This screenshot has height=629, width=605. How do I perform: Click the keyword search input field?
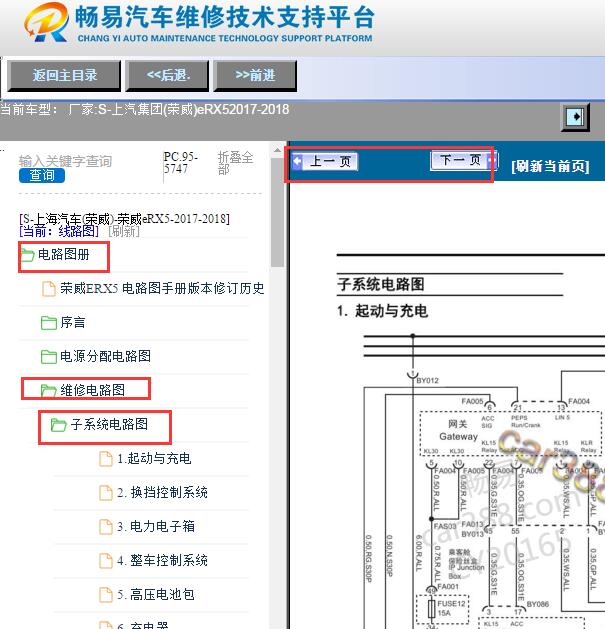[x=65, y=161]
